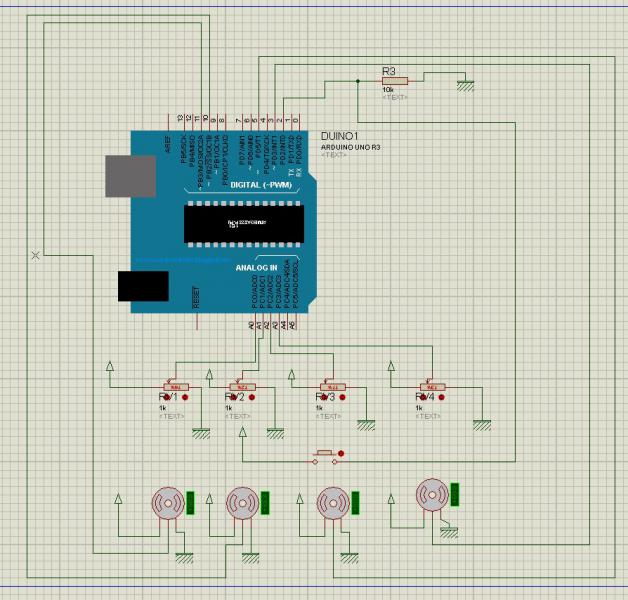This screenshot has height=600, width=628.
Task: Select the R3 resistor body
Action: [395, 81]
